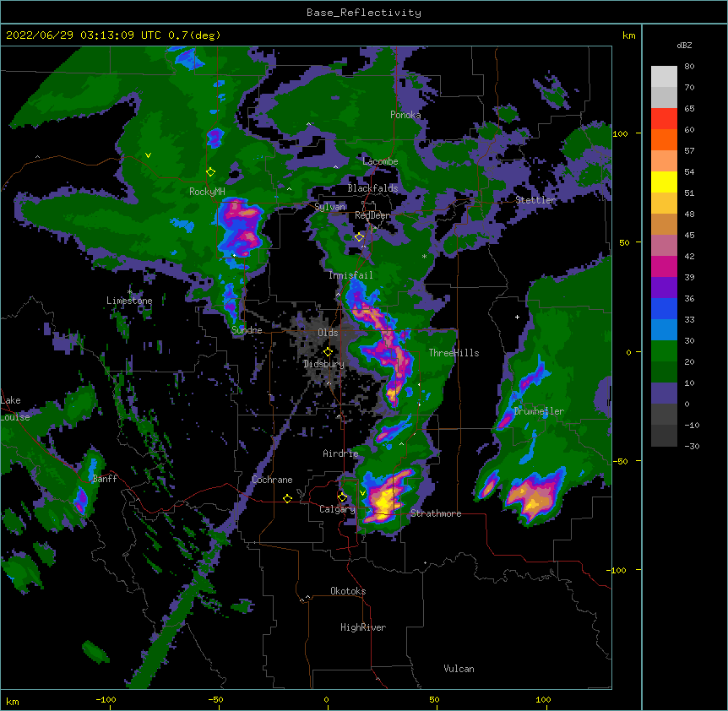Screen dimensions: 728x711
Task: Click the Drumheller city label
Action: (x=539, y=411)
